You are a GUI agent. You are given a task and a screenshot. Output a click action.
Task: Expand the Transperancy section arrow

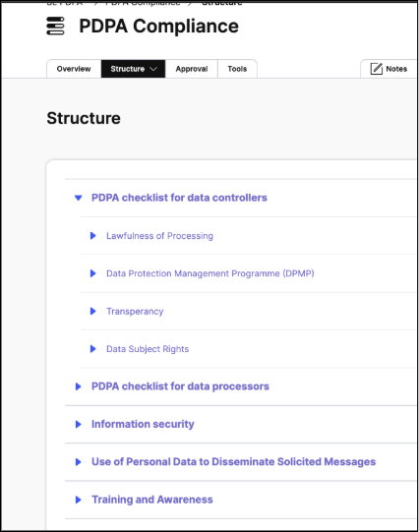pos(93,311)
